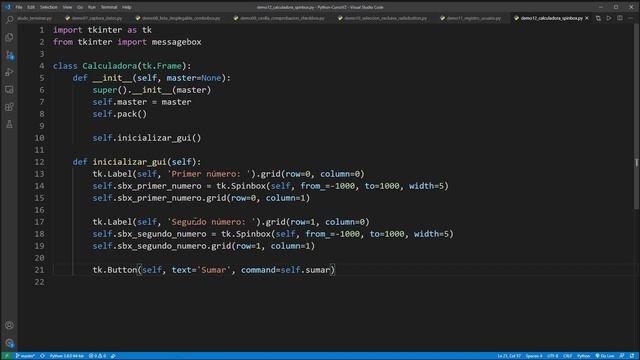Click line number 12 in the gutter

click(39, 162)
